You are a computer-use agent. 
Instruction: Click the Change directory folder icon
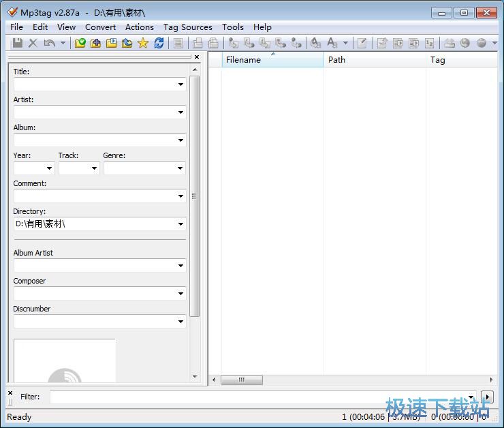[80, 43]
